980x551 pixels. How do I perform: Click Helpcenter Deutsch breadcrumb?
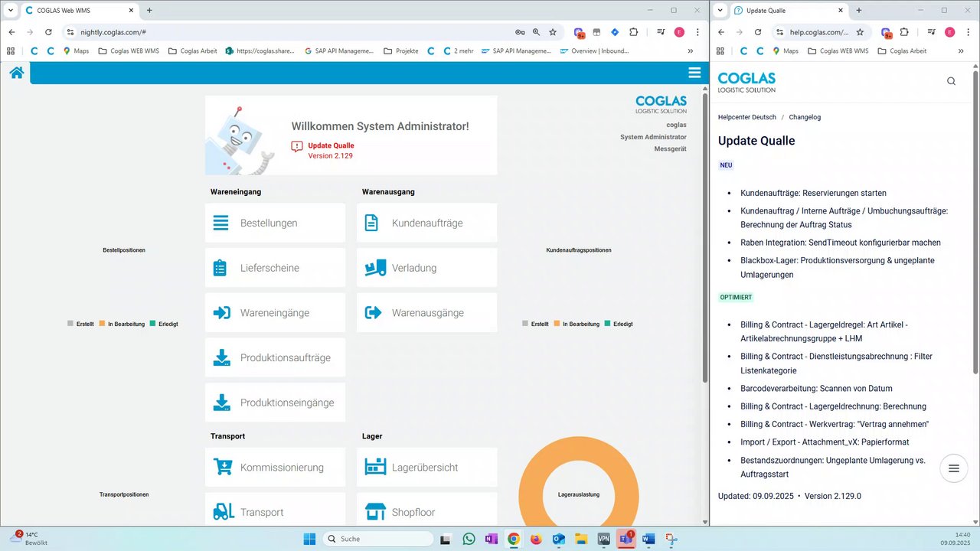(x=746, y=117)
